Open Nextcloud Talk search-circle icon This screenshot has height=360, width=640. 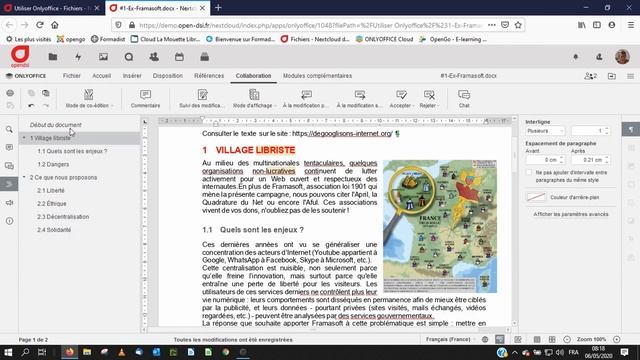pyautogui.click(x=129, y=57)
